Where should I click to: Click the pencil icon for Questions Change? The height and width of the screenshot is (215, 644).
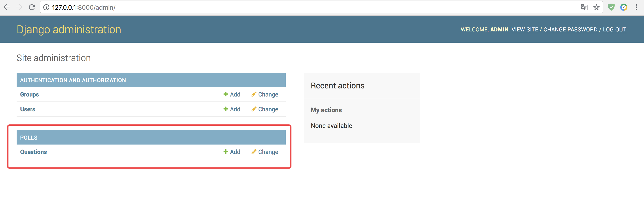coord(254,151)
